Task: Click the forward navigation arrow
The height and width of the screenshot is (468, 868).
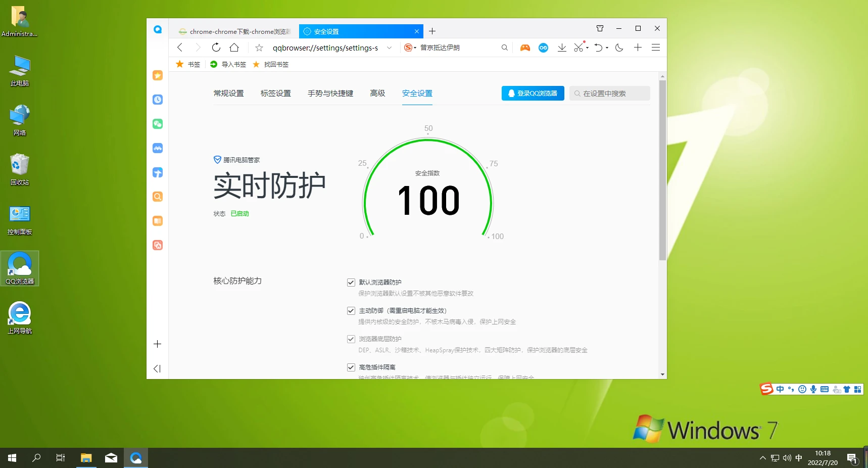Action: coord(198,48)
